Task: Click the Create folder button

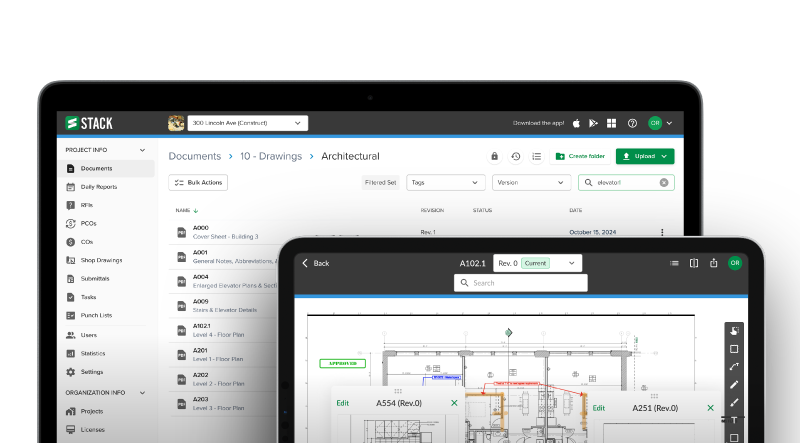Action: [x=580, y=156]
